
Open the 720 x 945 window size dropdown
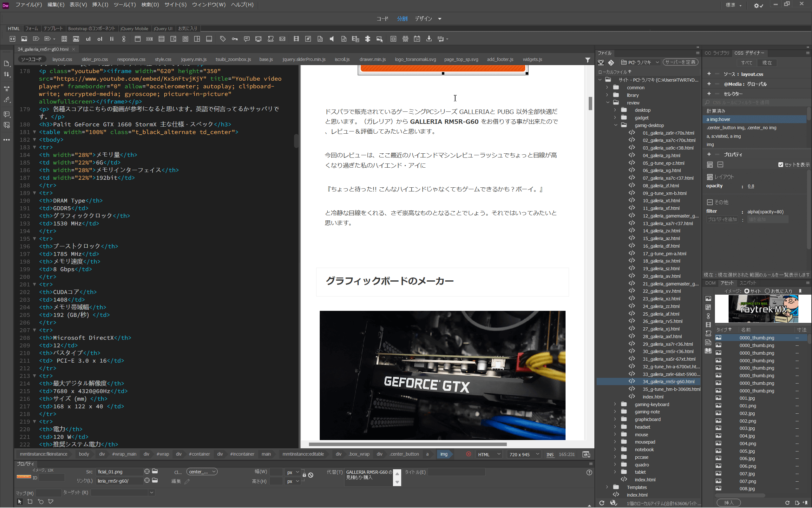[524, 454]
